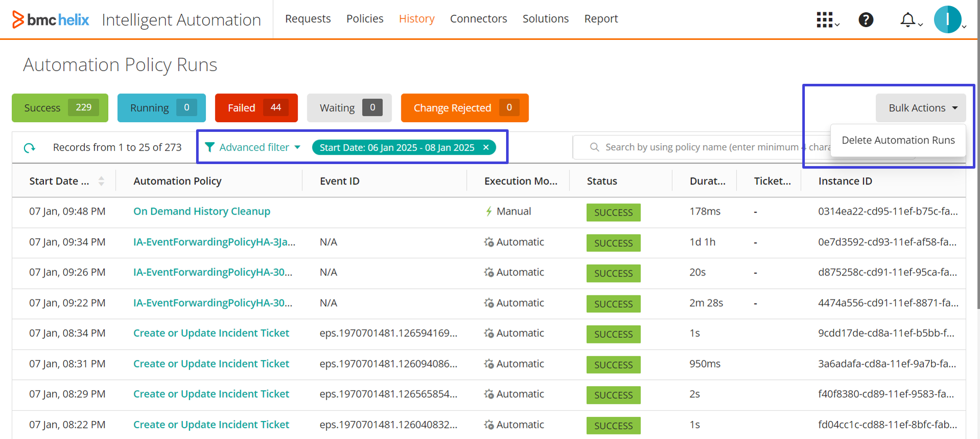Open the Solutions tab
This screenshot has height=439, width=980.
pos(545,19)
